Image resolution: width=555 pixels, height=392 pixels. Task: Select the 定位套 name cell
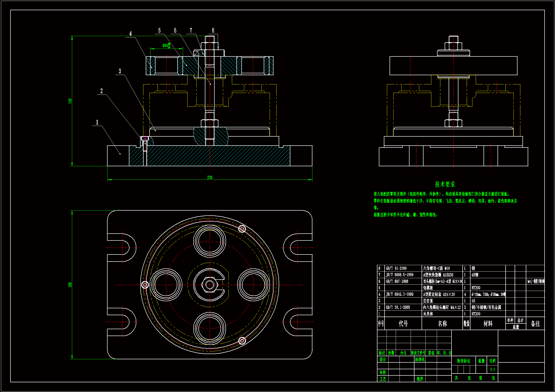pos(428,301)
